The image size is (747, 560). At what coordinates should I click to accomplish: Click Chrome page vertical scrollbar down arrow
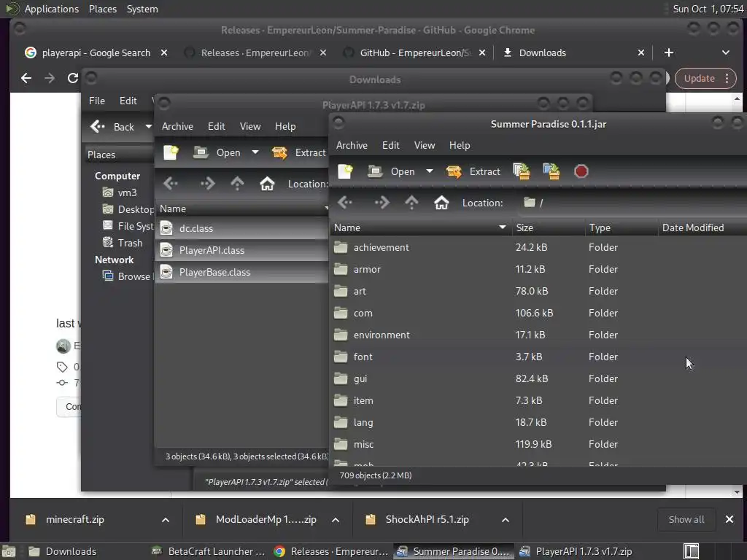pos(737,492)
